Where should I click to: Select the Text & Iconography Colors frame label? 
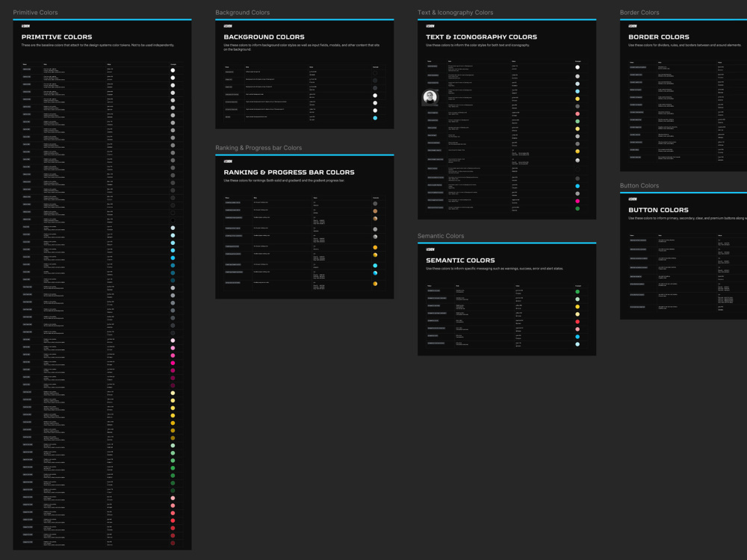click(456, 13)
